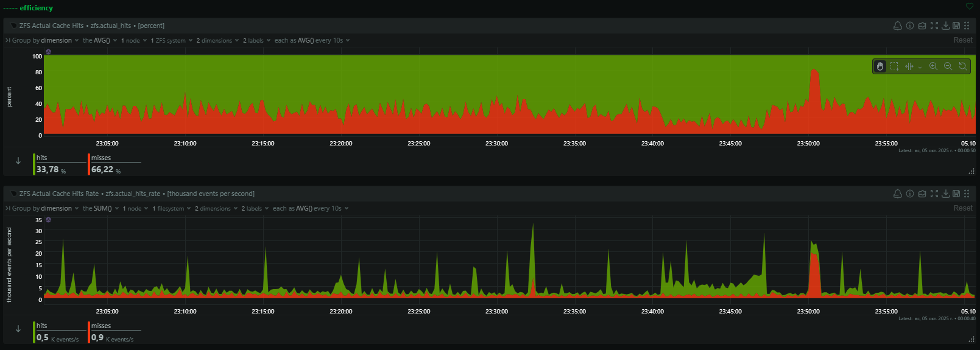Select the highlight range tool in chart toolbox
The height and width of the screenshot is (350, 980).
click(909, 66)
